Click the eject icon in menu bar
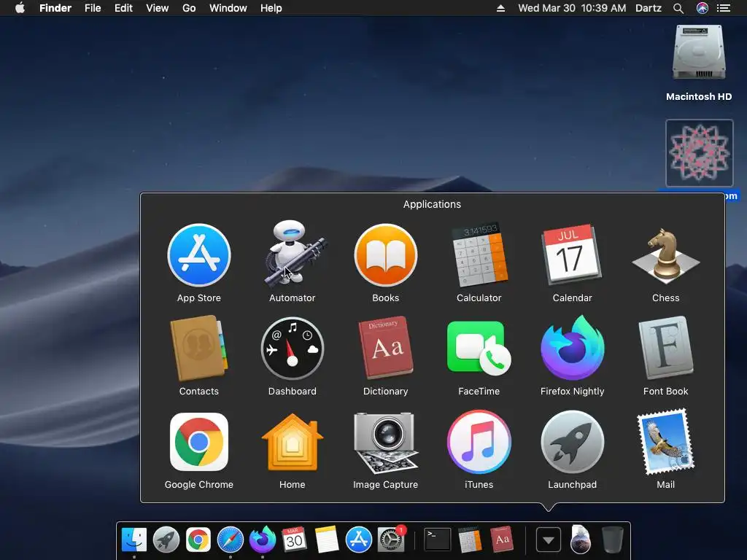The width and height of the screenshot is (747, 560). [x=500, y=8]
